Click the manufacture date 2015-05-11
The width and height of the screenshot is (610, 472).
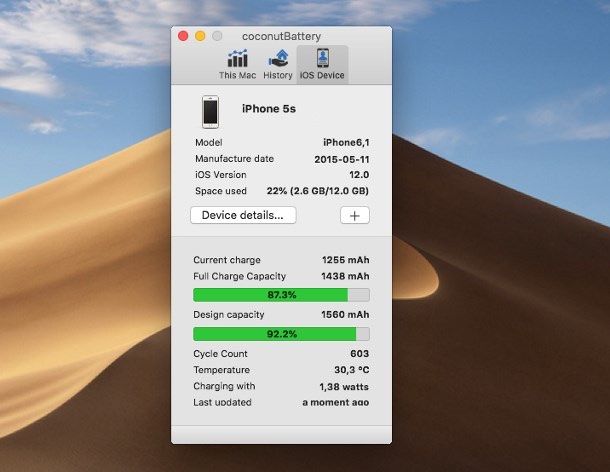click(x=342, y=159)
